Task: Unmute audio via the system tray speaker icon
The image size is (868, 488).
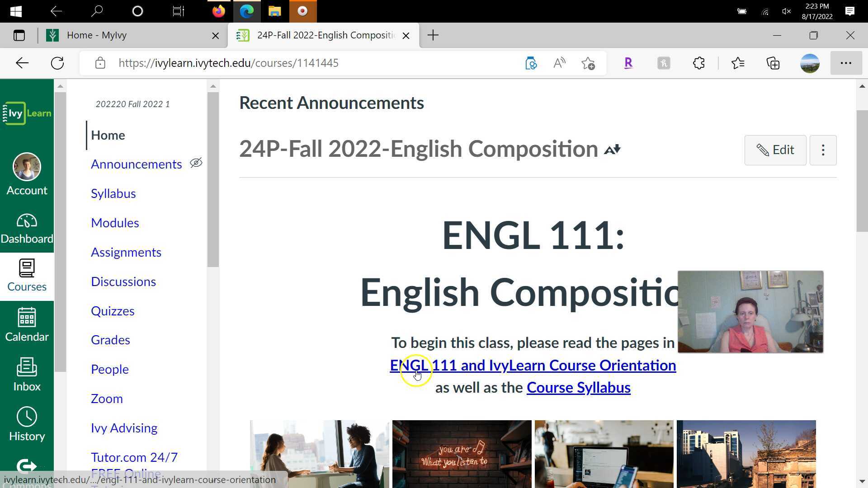Action: [x=786, y=11]
